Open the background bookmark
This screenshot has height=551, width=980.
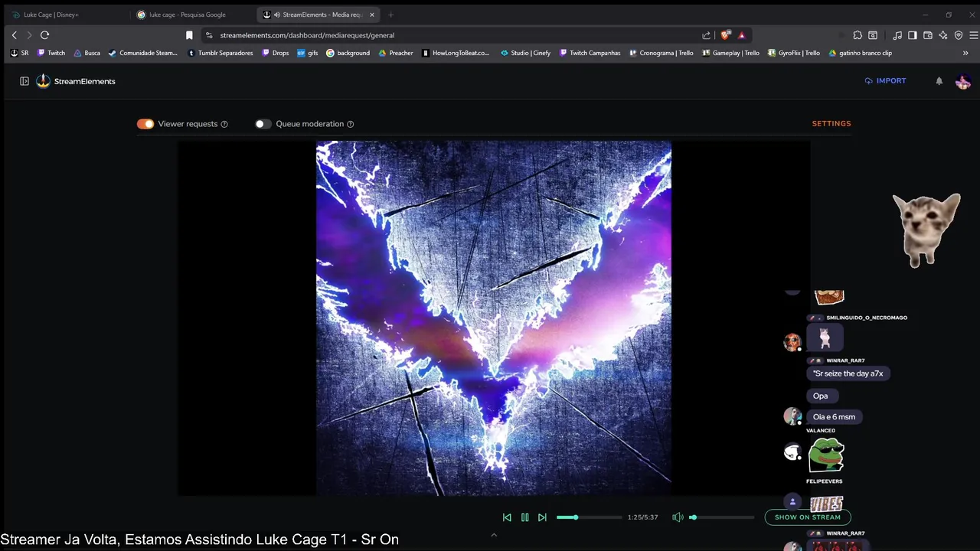tap(348, 54)
